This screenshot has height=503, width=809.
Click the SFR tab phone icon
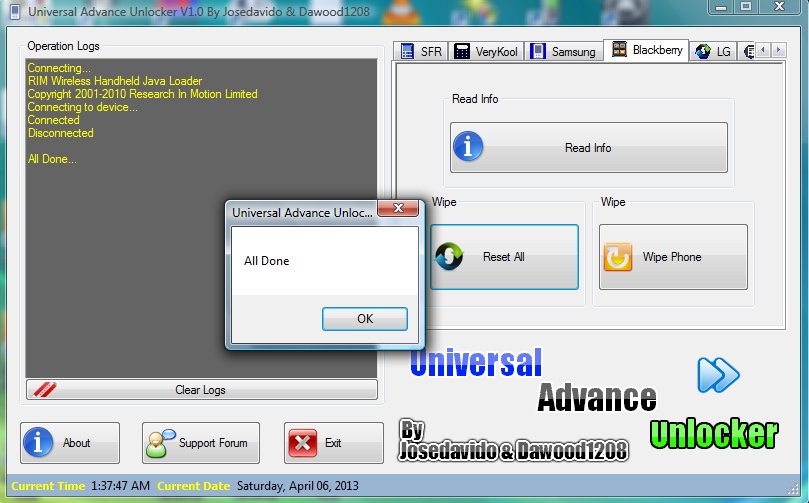coord(407,51)
